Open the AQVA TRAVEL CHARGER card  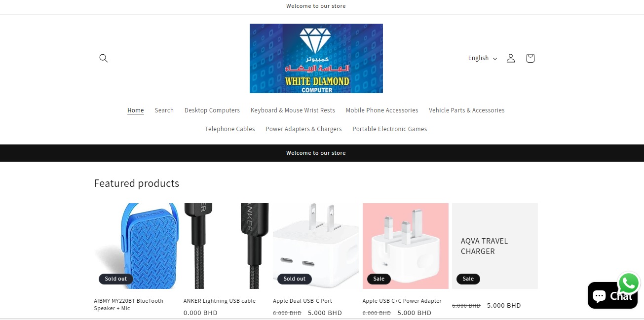[x=495, y=246]
